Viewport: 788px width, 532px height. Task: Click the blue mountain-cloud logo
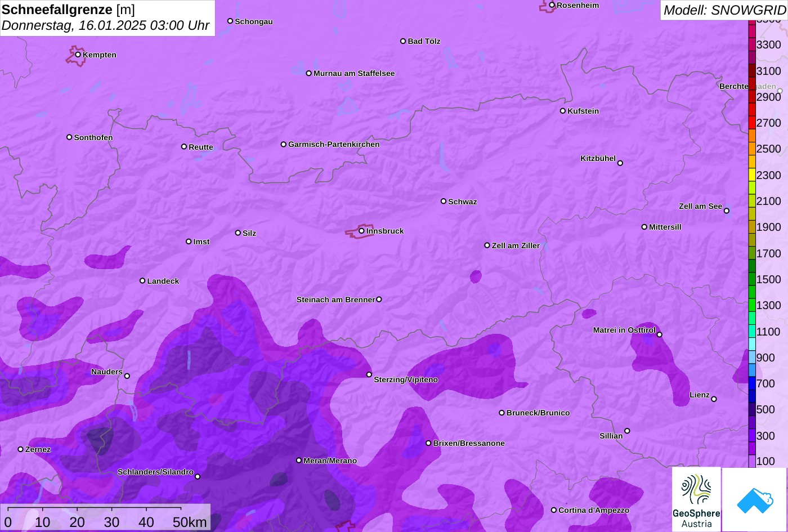pyautogui.click(x=755, y=499)
